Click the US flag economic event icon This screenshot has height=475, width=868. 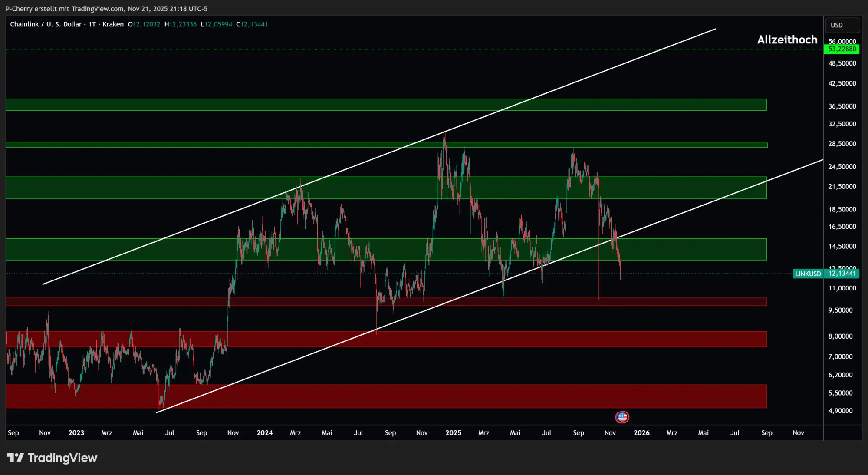[622, 417]
